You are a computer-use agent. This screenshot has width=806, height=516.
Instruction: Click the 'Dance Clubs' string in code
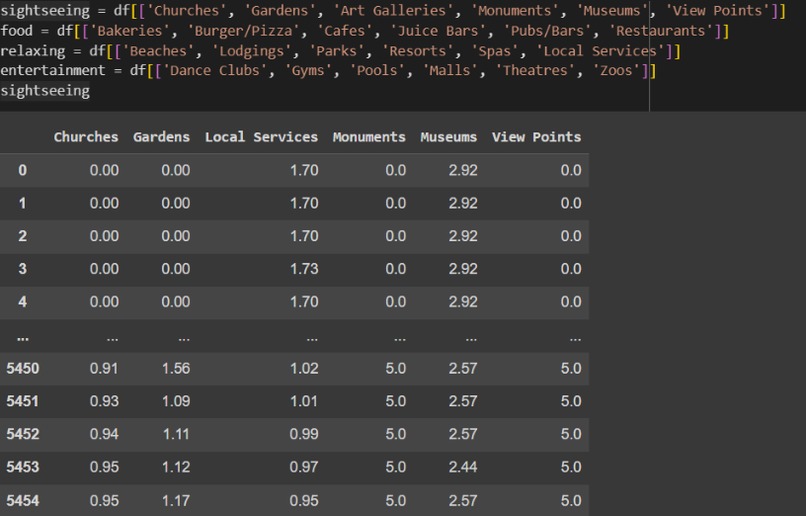[215, 70]
